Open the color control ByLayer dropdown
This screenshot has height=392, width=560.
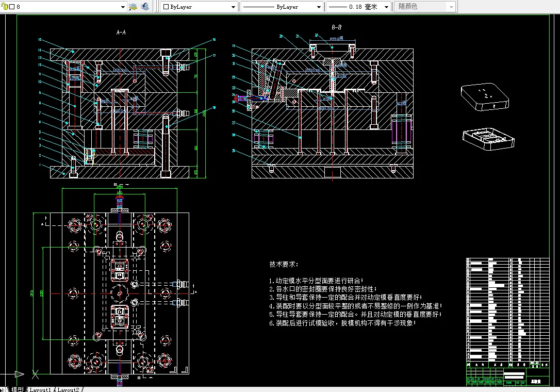tap(233, 7)
